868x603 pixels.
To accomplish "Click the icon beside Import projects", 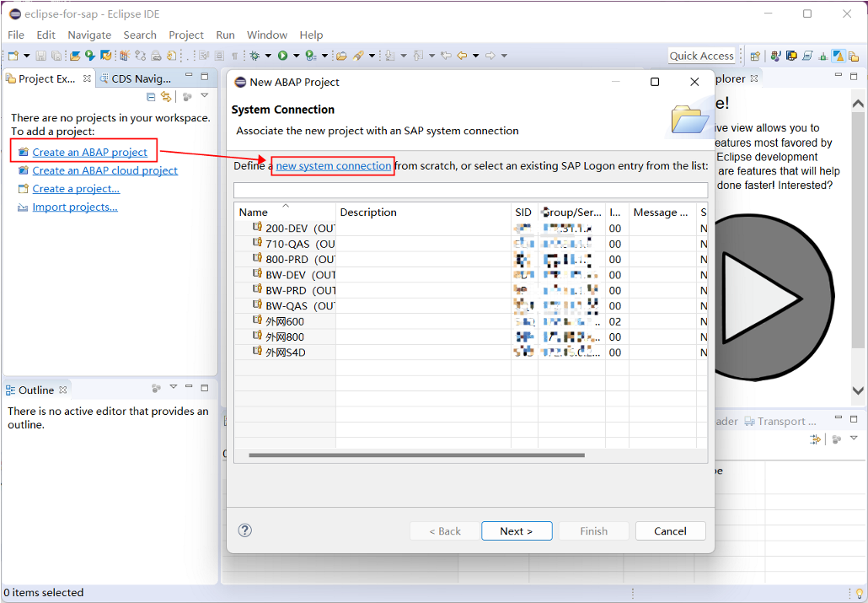I will [x=23, y=207].
